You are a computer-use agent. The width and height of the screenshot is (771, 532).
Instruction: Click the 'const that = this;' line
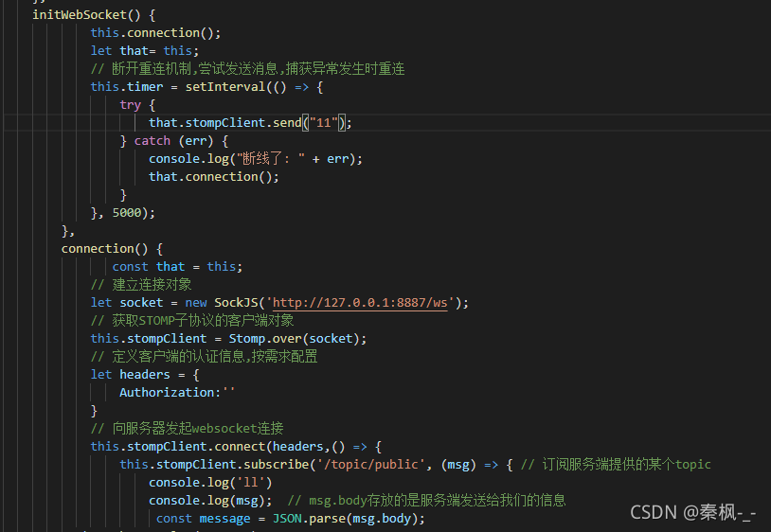pos(177,267)
